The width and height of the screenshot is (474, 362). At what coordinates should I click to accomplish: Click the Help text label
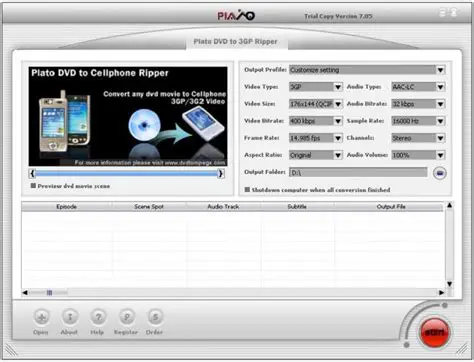[97, 332]
